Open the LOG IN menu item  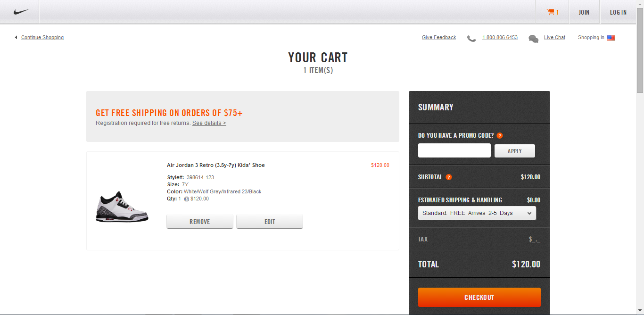pos(618,12)
